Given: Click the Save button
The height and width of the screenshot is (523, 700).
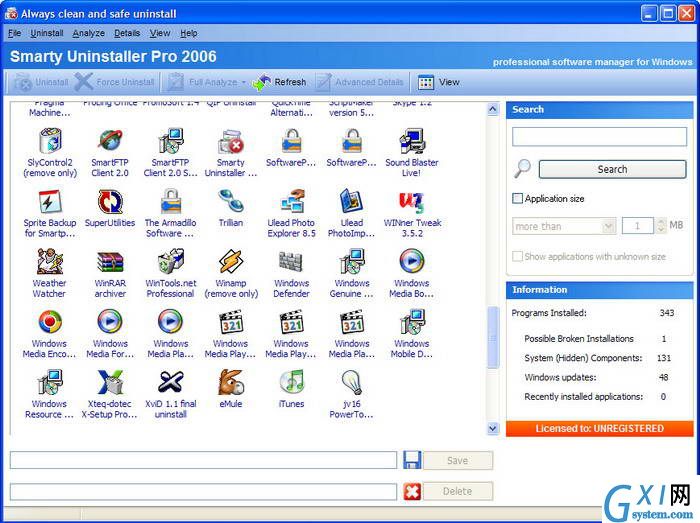Looking at the screenshot, I should [x=458, y=460].
